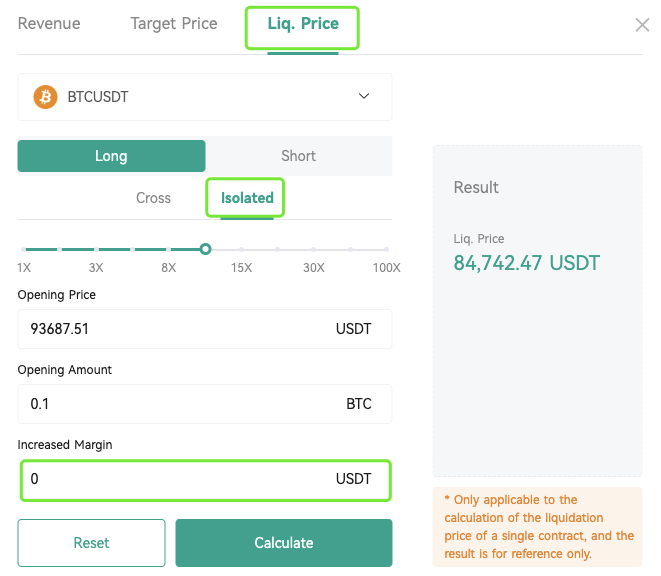This screenshot has height=576, width=661.
Task: Click the Calculate button
Action: click(x=284, y=543)
